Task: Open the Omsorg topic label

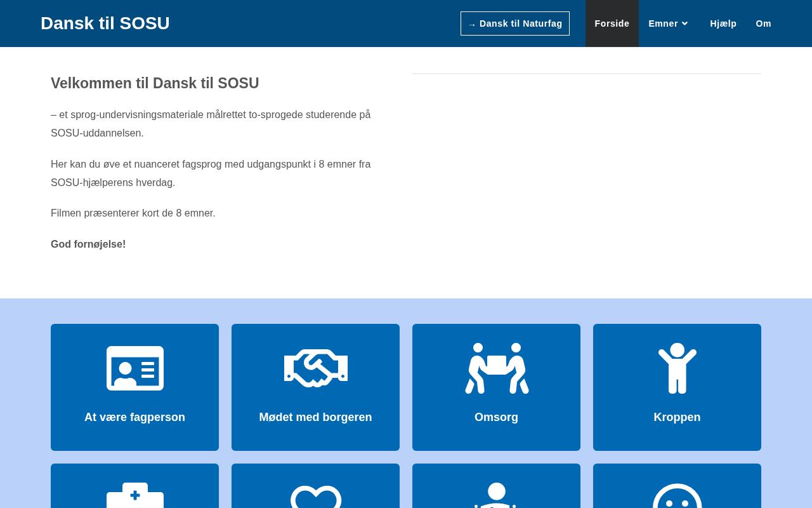Action: tap(496, 417)
